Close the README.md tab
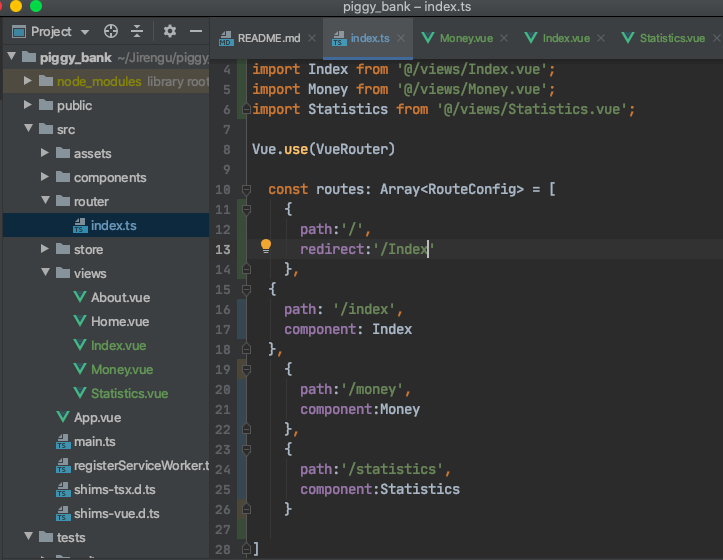Screen dimensions: 723x560 [x=312, y=38]
